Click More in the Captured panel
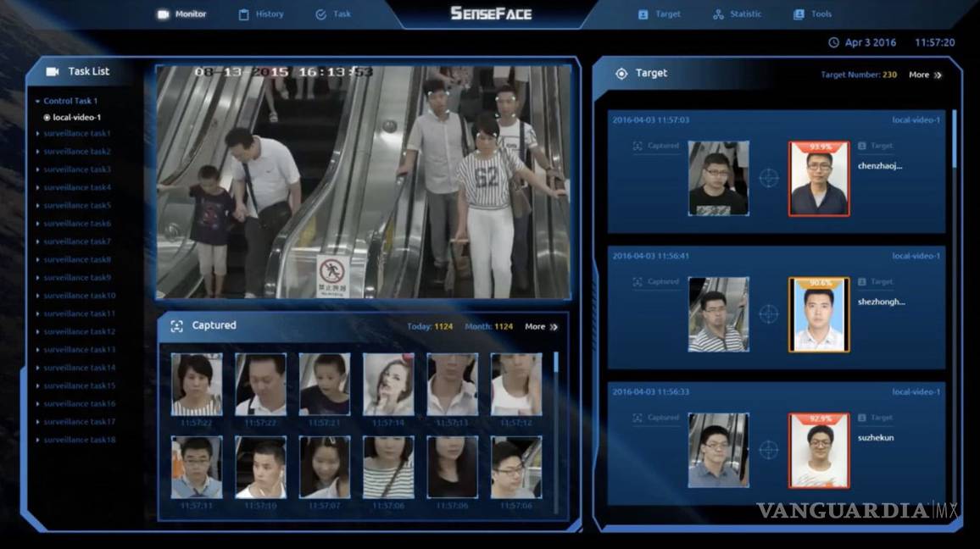The width and height of the screenshot is (980, 549). pyautogui.click(x=540, y=327)
